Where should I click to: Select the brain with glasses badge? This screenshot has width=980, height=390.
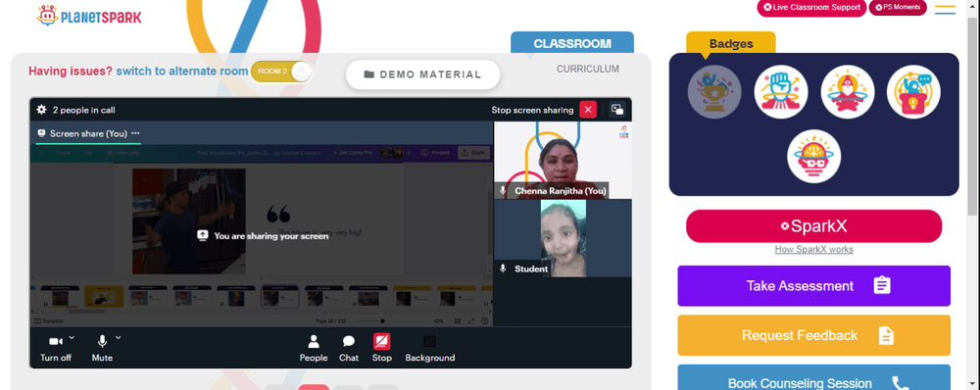813,156
